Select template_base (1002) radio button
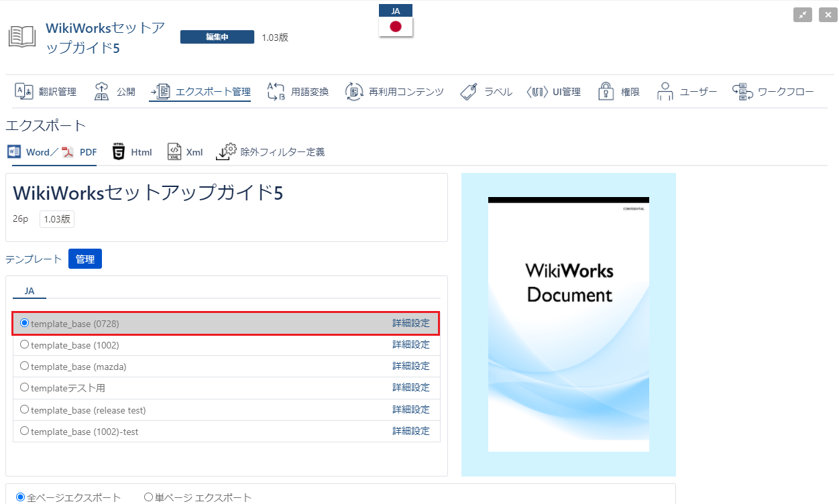Image resolution: width=839 pixels, height=504 pixels. point(25,344)
